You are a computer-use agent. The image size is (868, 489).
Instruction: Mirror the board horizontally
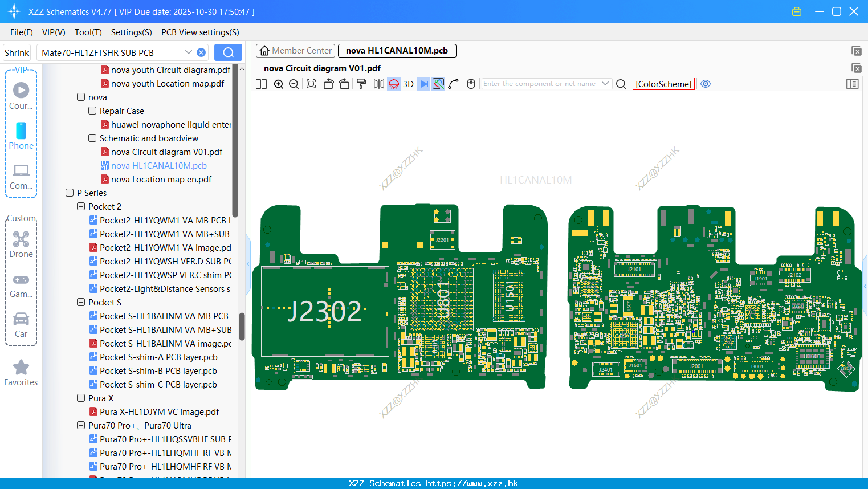379,84
